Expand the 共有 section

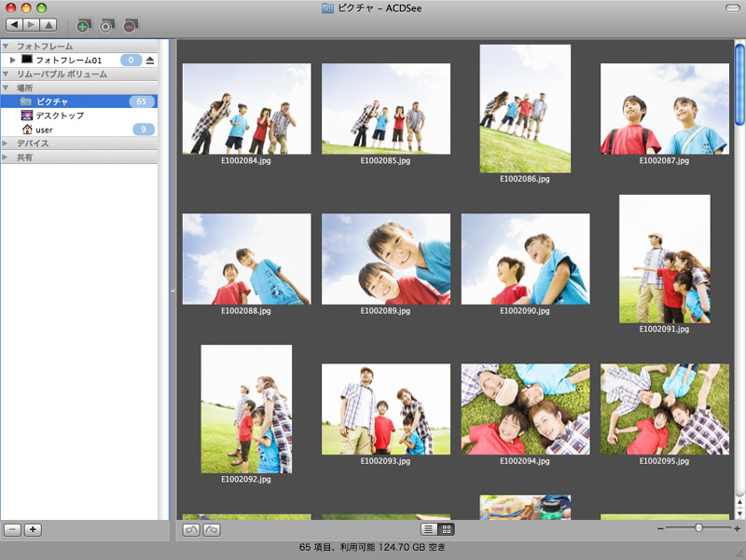pos(6,157)
